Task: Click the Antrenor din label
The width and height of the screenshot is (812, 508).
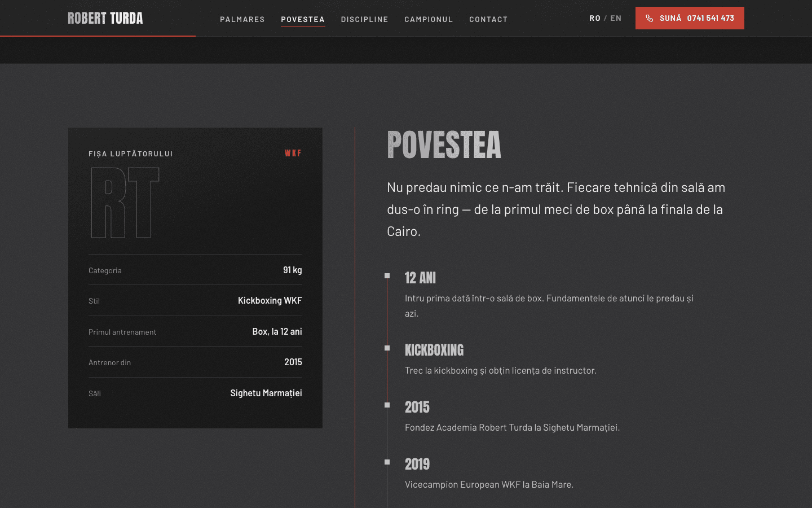Action: [109, 362]
